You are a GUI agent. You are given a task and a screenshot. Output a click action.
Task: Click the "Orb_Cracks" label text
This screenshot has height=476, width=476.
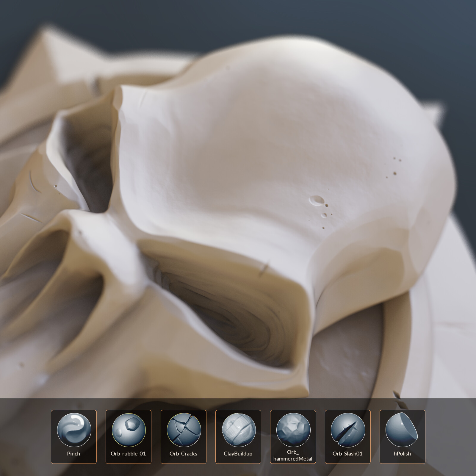click(183, 454)
